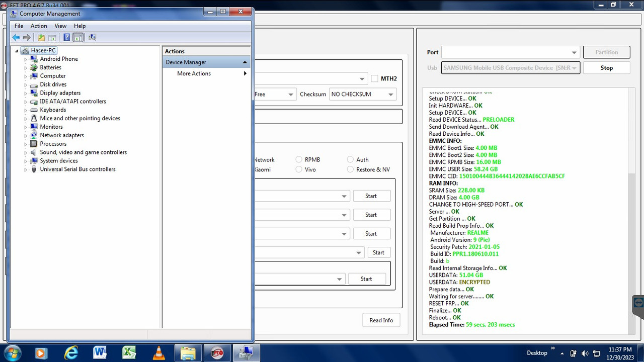Open the Action menu
Screen dimensions: 644x362
point(39,26)
